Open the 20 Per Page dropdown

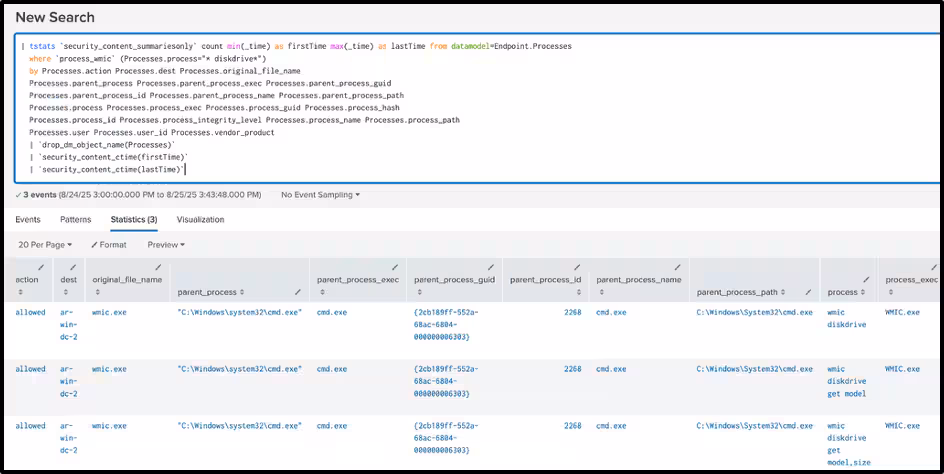tap(46, 244)
